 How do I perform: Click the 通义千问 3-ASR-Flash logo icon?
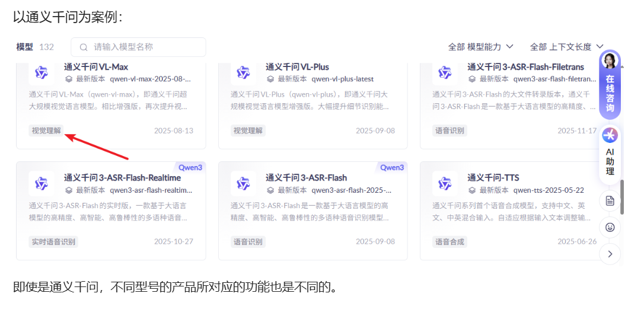[243, 183]
